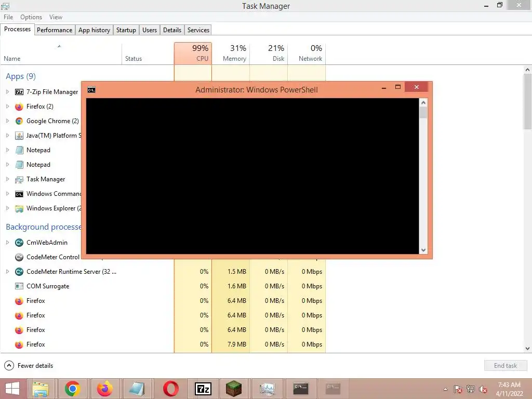Screen dimensions: 532x399
Task: Sort by the Name column header
Action: tap(61, 54)
